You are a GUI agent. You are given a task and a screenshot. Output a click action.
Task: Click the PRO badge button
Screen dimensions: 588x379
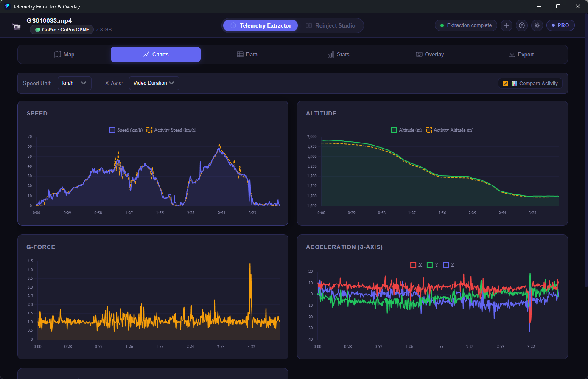560,25
